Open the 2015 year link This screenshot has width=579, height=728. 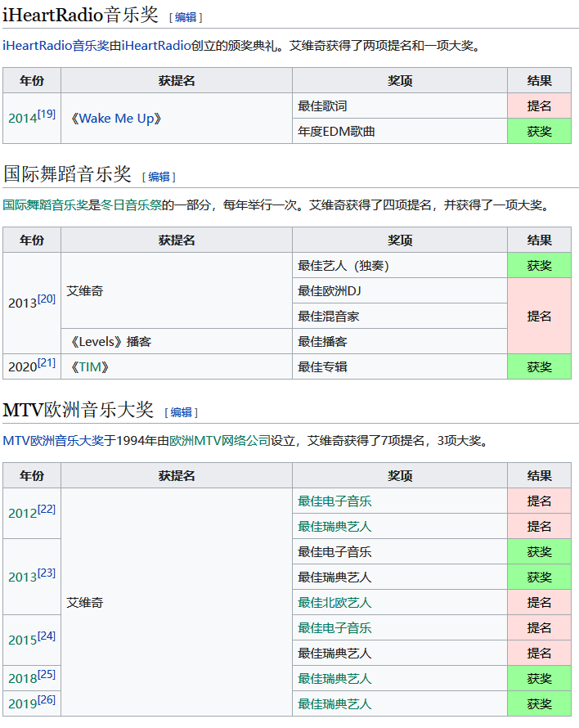click(x=22, y=640)
